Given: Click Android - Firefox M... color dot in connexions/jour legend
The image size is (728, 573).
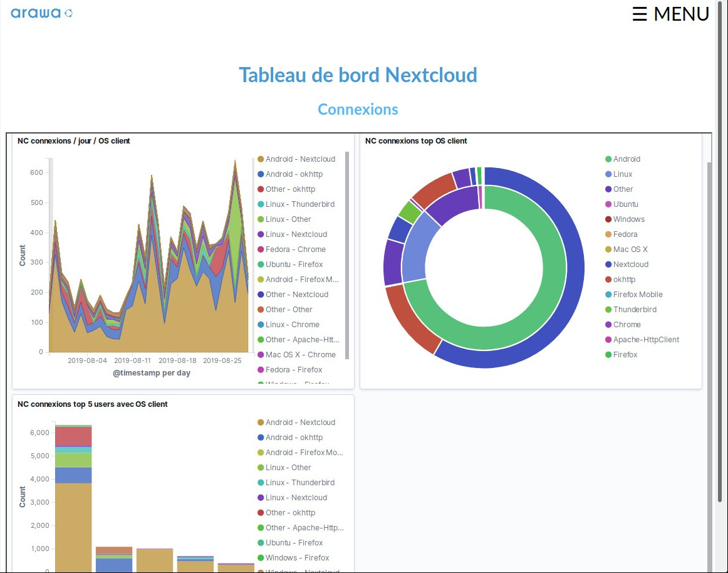Looking at the screenshot, I should tap(261, 280).
